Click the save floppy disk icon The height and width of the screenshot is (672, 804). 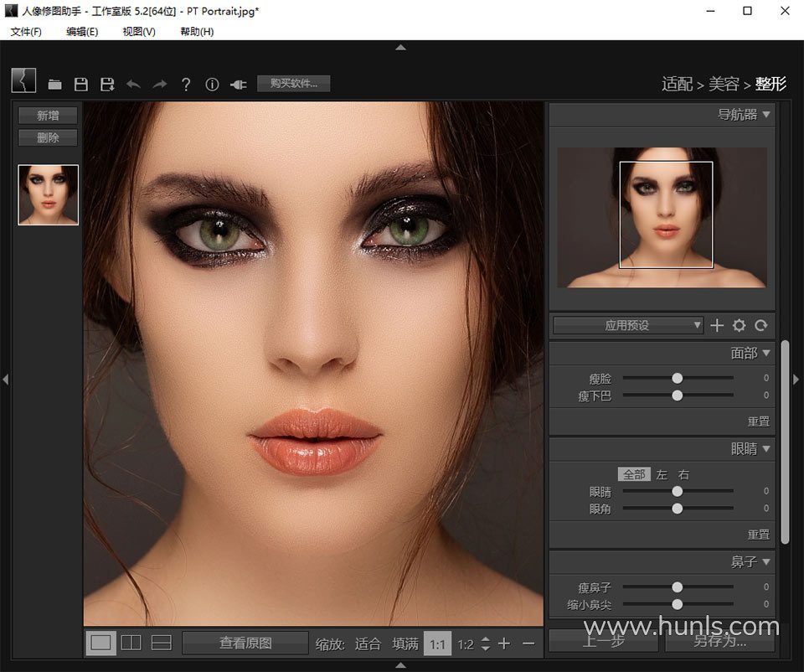[81, 84]
